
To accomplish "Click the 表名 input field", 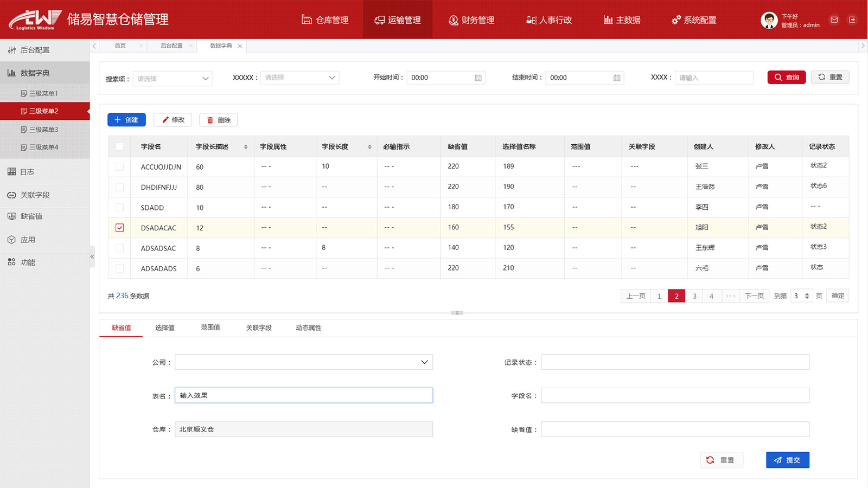I will point(304,395).
